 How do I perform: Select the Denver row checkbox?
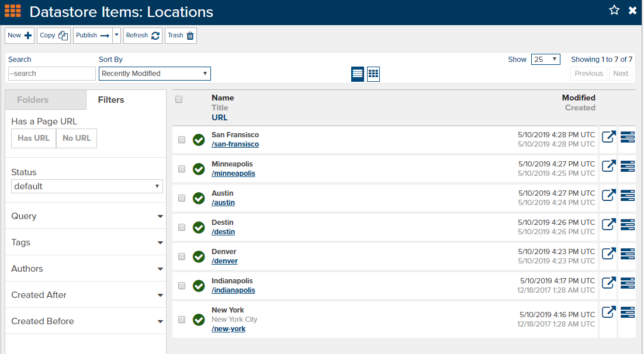click(182, 256)
